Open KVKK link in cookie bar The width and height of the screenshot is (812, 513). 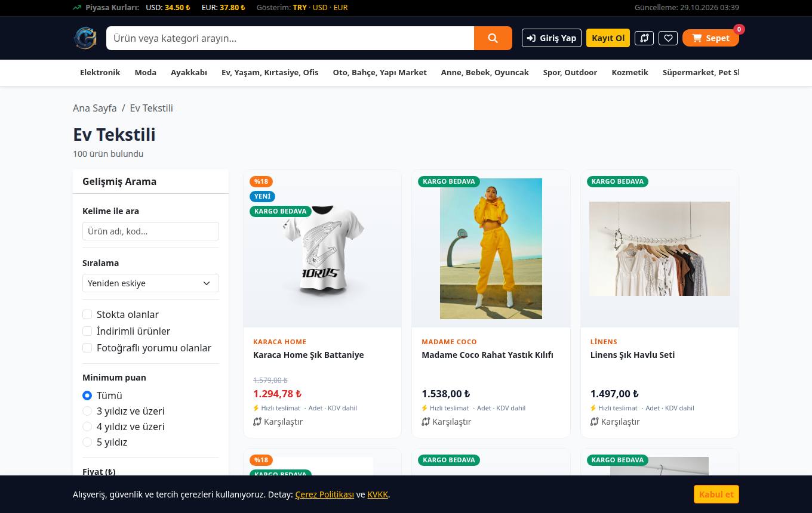[377, 495]
